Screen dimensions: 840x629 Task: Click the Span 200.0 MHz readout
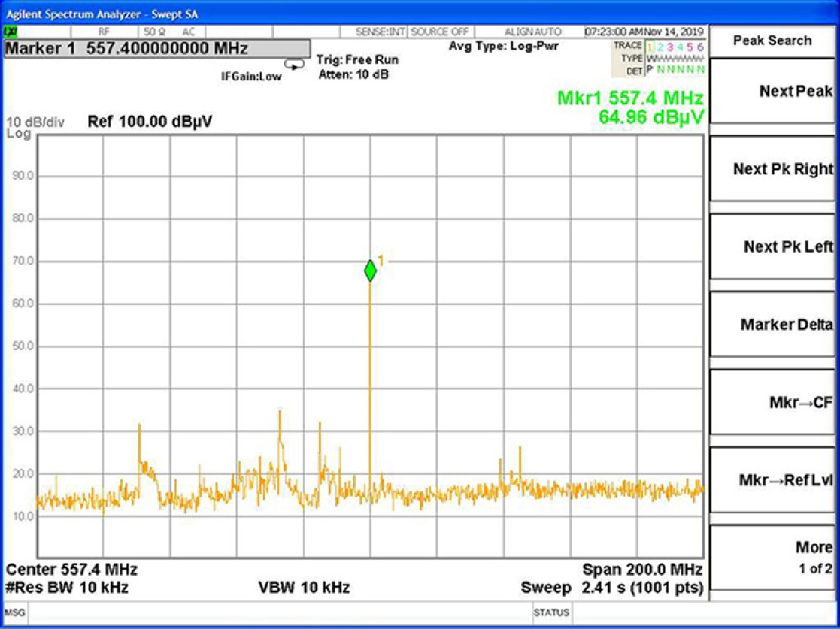tap(642, 570)
